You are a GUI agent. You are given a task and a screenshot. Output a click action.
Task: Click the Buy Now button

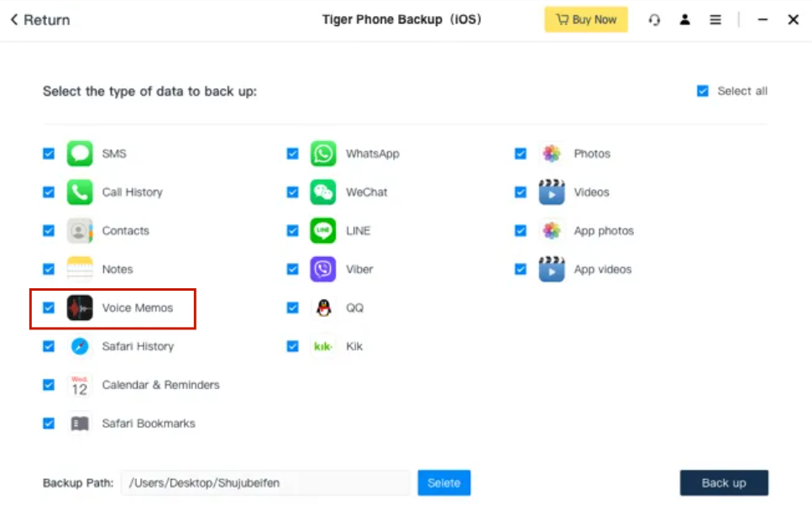[586, 20]
